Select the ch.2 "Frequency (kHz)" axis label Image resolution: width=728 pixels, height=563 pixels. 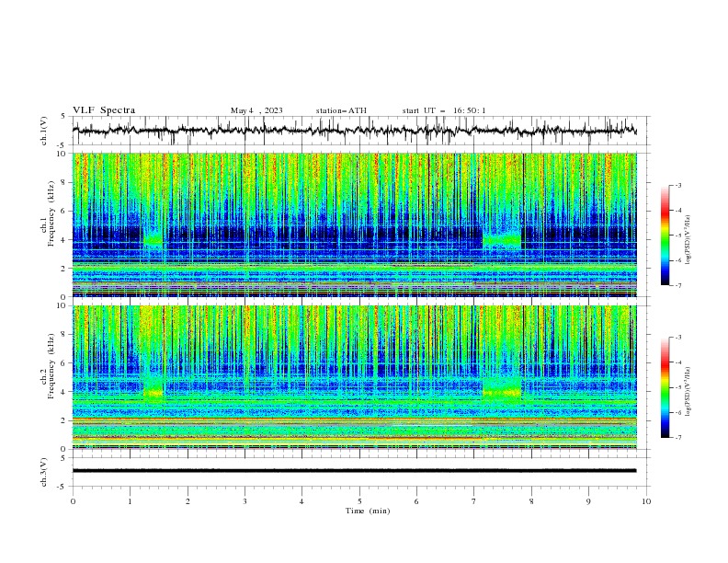(x=51, y=366)
